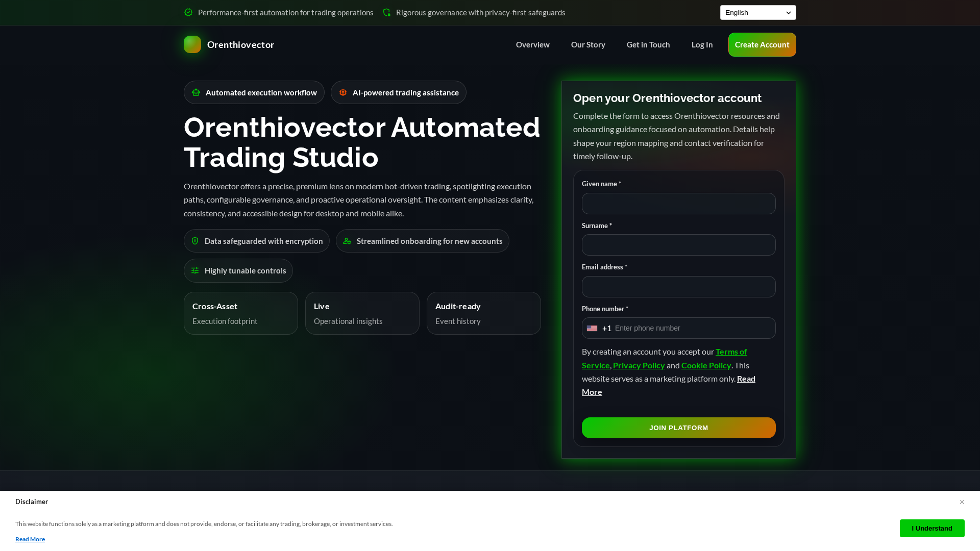The height and width of the screenshot is (551, 980).
Task: Open the Cookie Policy link
Action: pyautogui.click(x=706, y=365)
